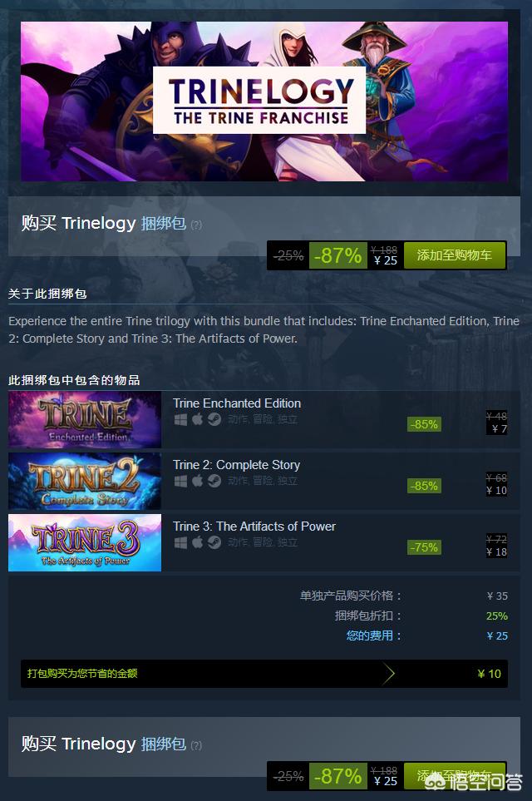Open Trine Enchanted Edition title link
The width and height of the screenshot is (532, 801).
coord(237,403)
